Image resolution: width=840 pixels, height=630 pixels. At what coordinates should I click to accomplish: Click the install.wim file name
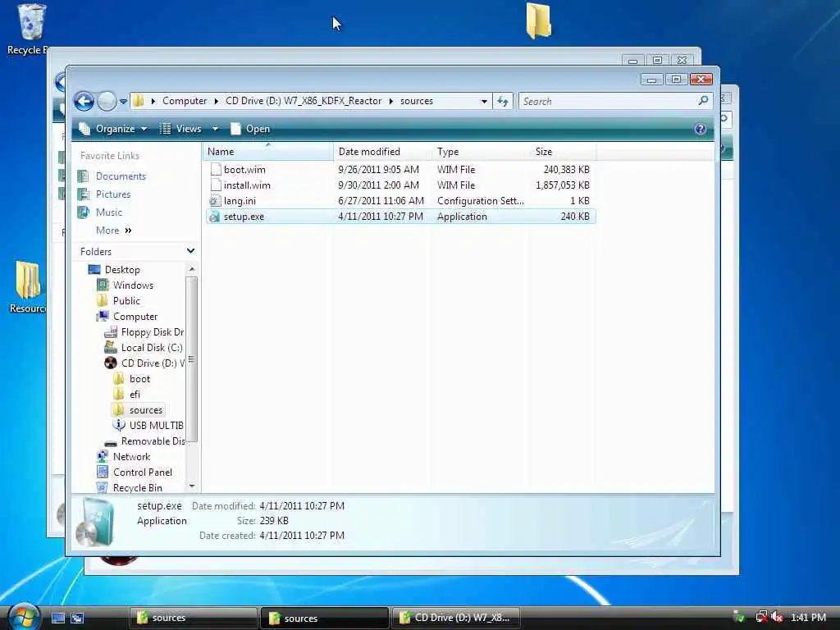click(247, 185)
